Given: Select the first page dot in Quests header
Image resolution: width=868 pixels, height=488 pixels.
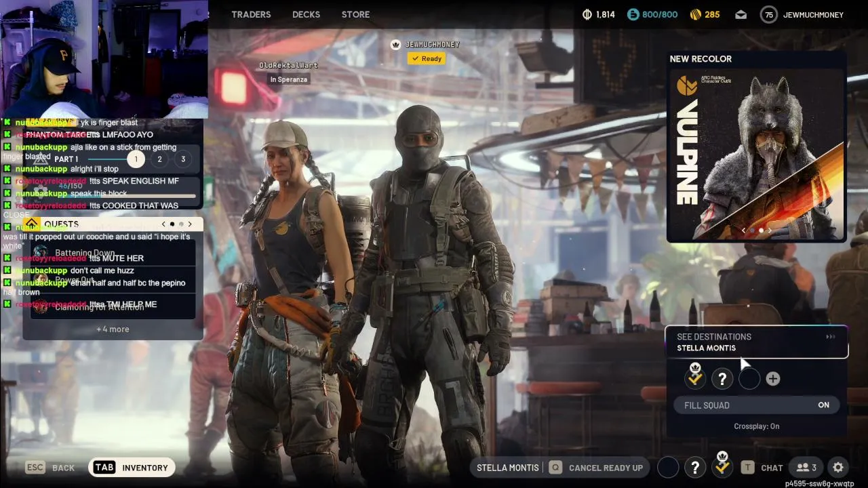Looking at the screenshot, I should [172, 224].
